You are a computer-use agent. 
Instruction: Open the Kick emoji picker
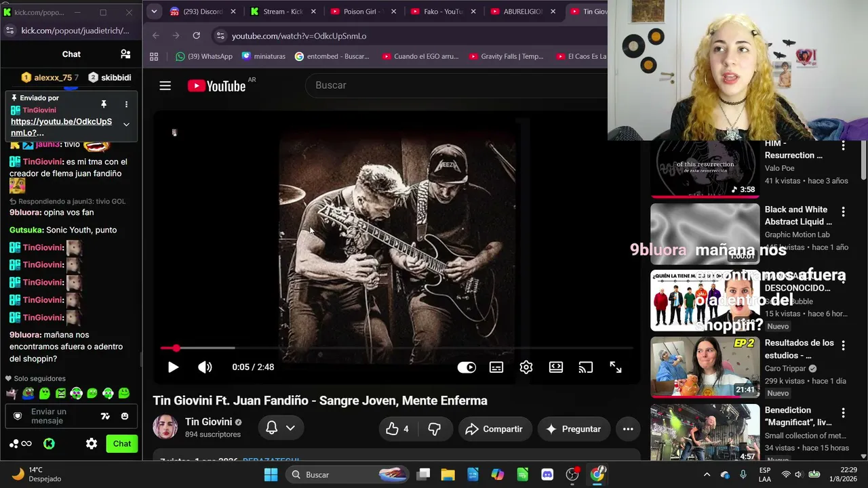[x=125, y=416]
